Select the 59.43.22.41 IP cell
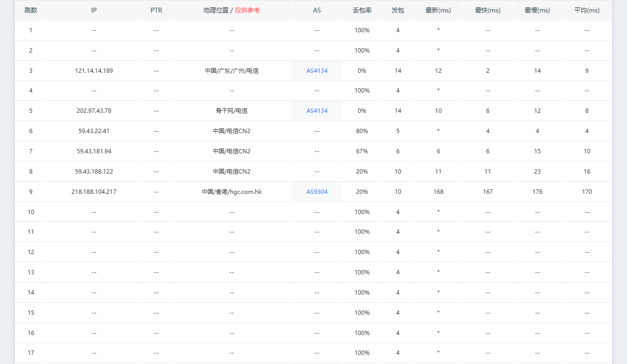627x364 pixels. click(x=94, y=131)
